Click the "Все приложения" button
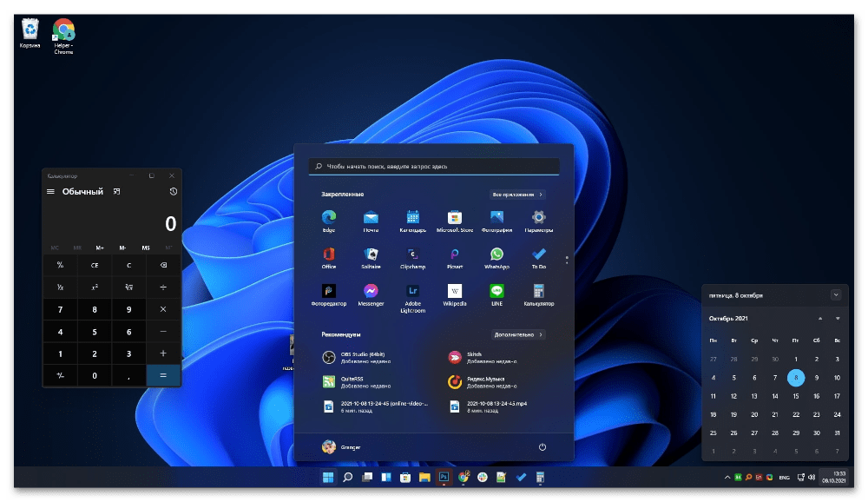Screen dimensions: 868x502 click(516, 195)
